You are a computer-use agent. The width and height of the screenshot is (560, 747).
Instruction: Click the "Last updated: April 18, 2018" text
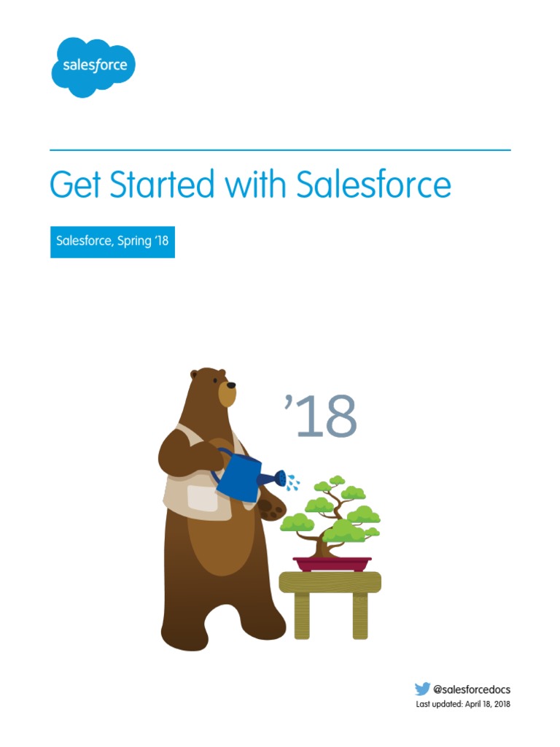(459, 705)
